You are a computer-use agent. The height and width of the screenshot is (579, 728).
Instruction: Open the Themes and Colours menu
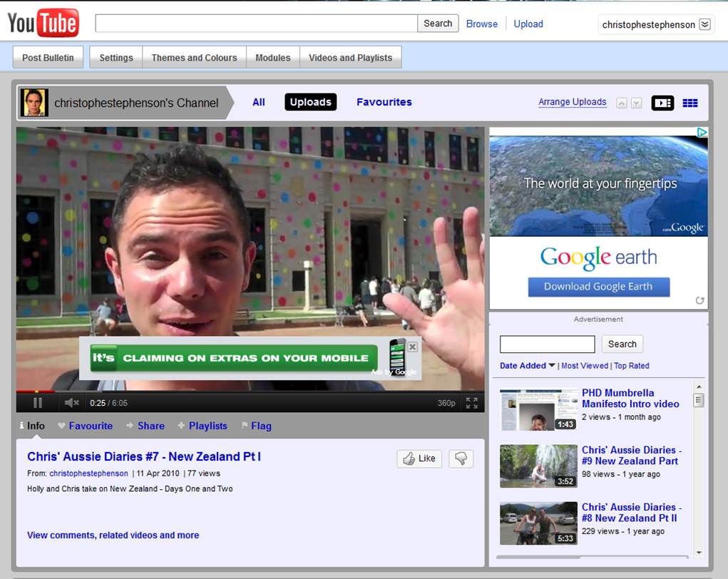tap(194, 58)
